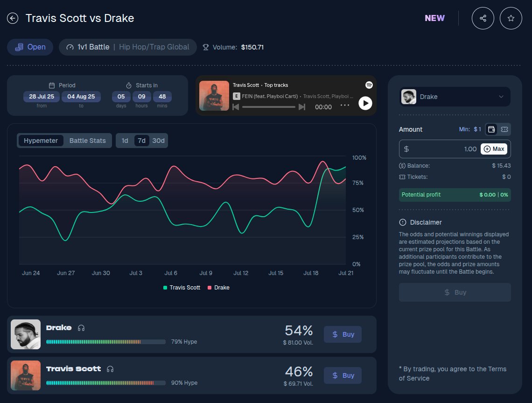The height and width of the screenshot is (403, 532).
Task: Select wallet payment icon
Action: click(491, 129)
